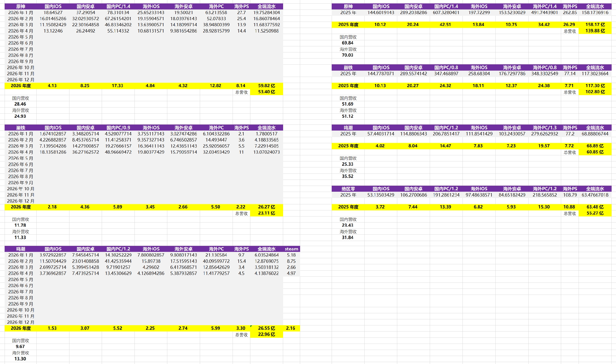
Task: Select the 国内PC/0.9 column header
Action: (x=118, y=128)
